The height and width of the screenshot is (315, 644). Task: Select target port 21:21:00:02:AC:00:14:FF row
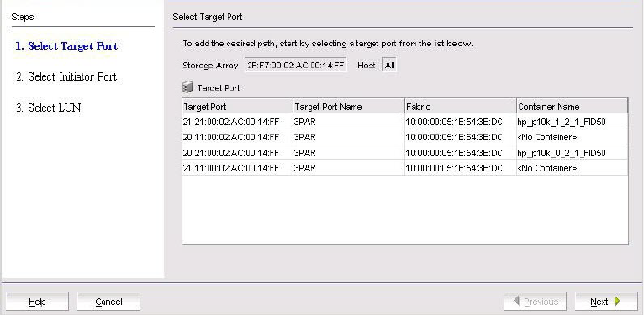point(405,122)
